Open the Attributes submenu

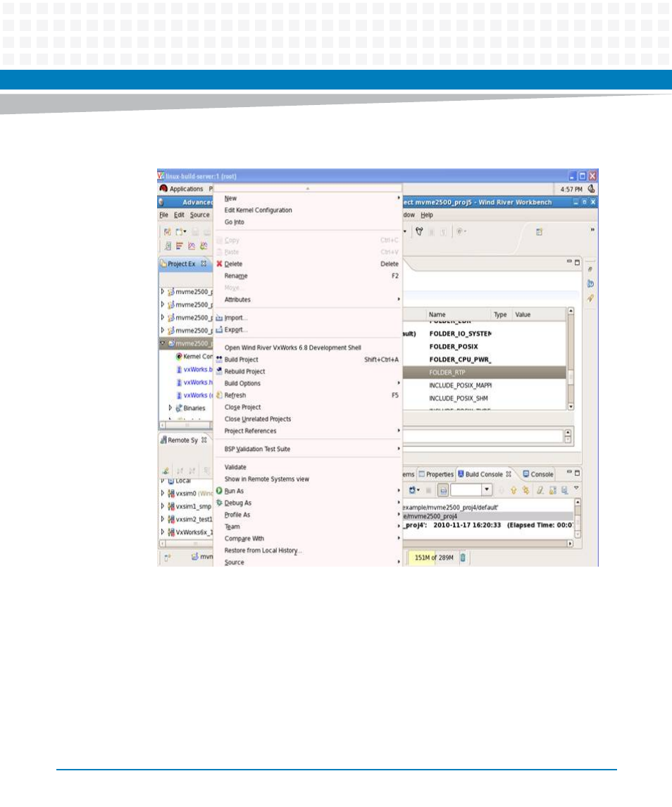tap(307, 300)
